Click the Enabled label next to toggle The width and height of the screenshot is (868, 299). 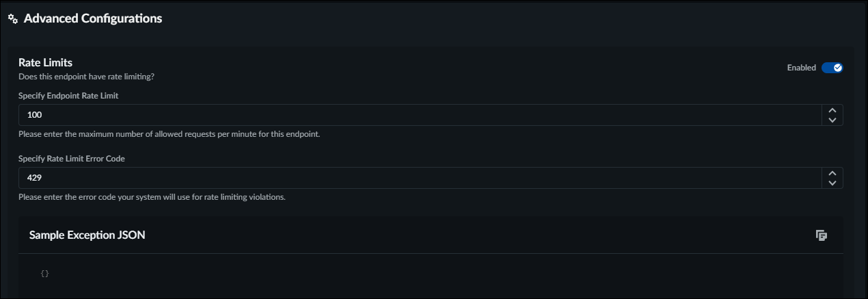click(x=801, y=68)
